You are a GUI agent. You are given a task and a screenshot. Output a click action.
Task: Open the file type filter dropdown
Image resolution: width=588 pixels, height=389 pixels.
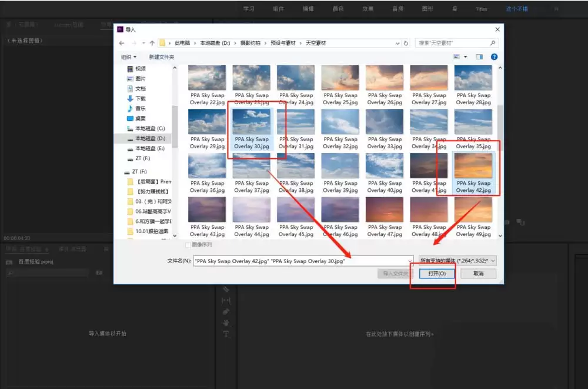457,261
